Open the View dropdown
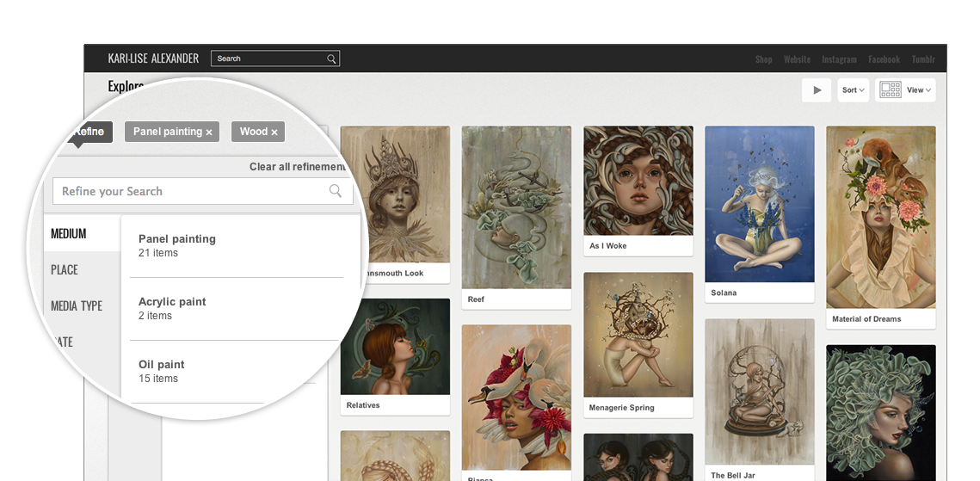 pos(920,90)
